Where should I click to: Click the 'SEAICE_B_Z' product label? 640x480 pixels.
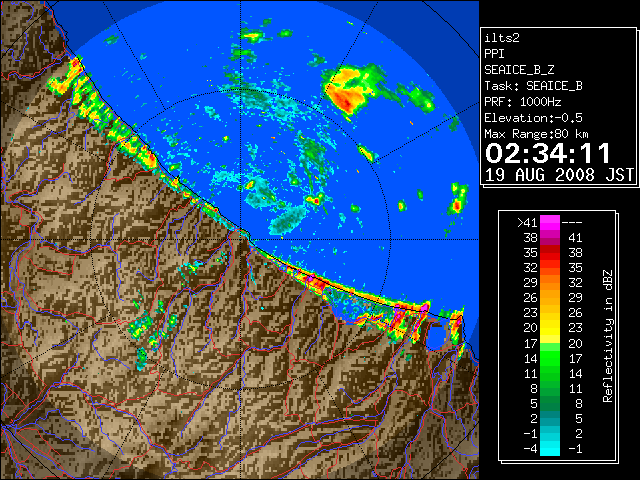click(519, 70)
